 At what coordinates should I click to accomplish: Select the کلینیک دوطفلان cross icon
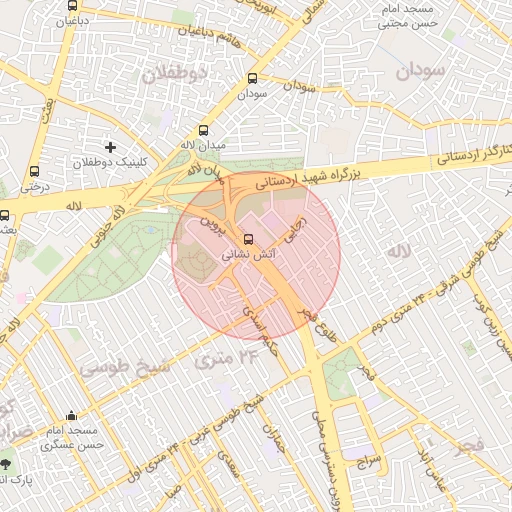click(110, 147)
